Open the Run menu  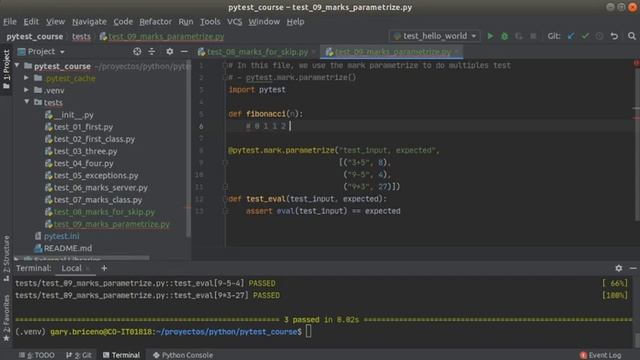click(186, 22)
